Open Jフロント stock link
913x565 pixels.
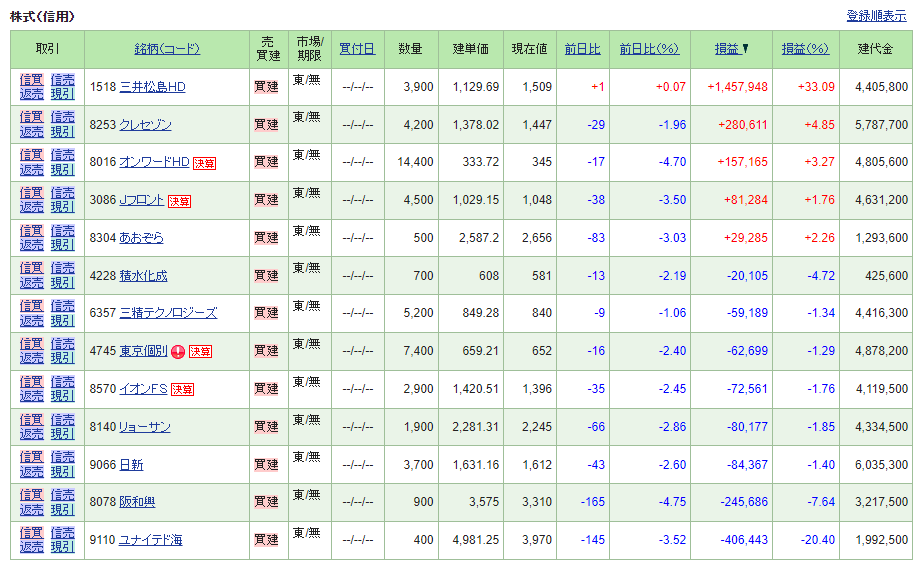coord(141,200)
